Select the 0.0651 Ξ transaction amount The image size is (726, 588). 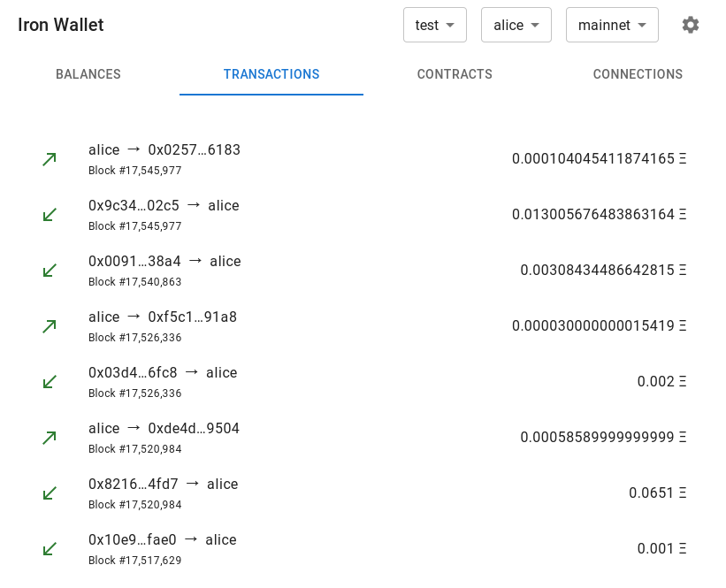(x=659, y=493)
